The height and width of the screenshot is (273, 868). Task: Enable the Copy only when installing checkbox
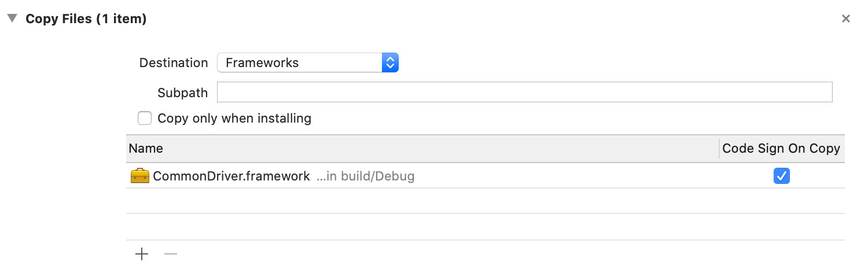[x=145, y=119]
